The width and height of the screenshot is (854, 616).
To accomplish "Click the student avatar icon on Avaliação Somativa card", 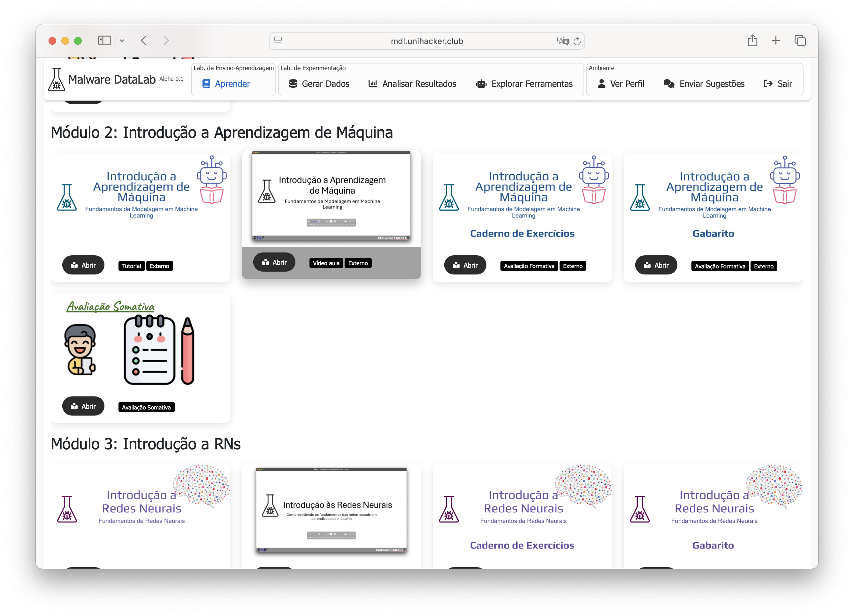I will coord(80,350).
